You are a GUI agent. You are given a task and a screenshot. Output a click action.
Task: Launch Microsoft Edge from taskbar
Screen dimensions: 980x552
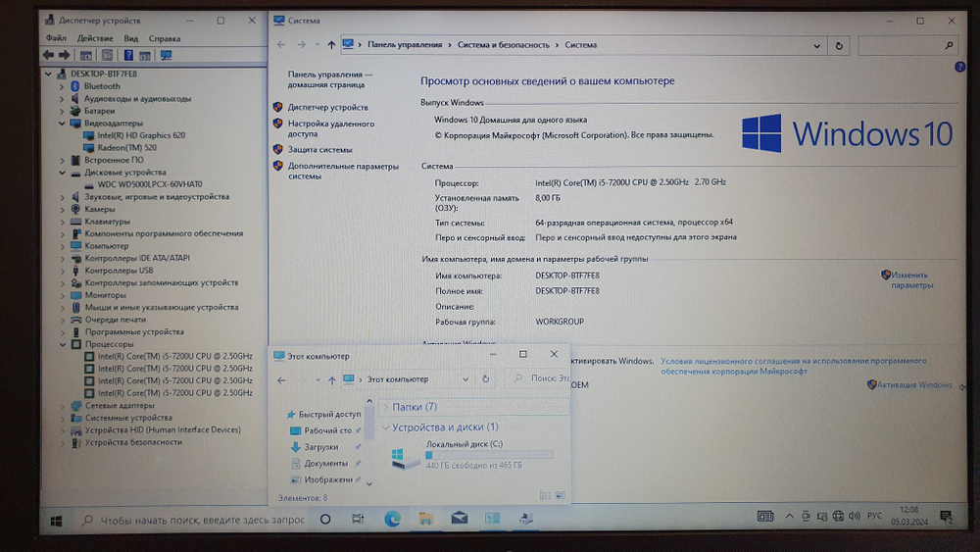pos(393,519)
